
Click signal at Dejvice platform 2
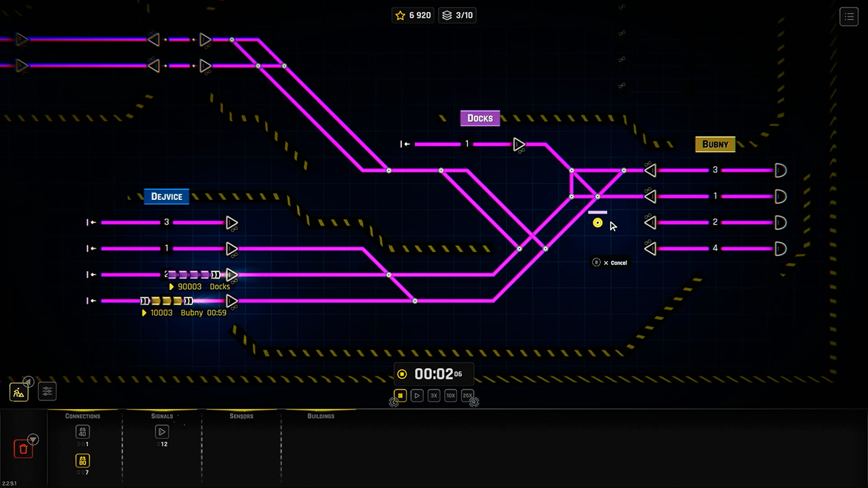coord(232,274)
